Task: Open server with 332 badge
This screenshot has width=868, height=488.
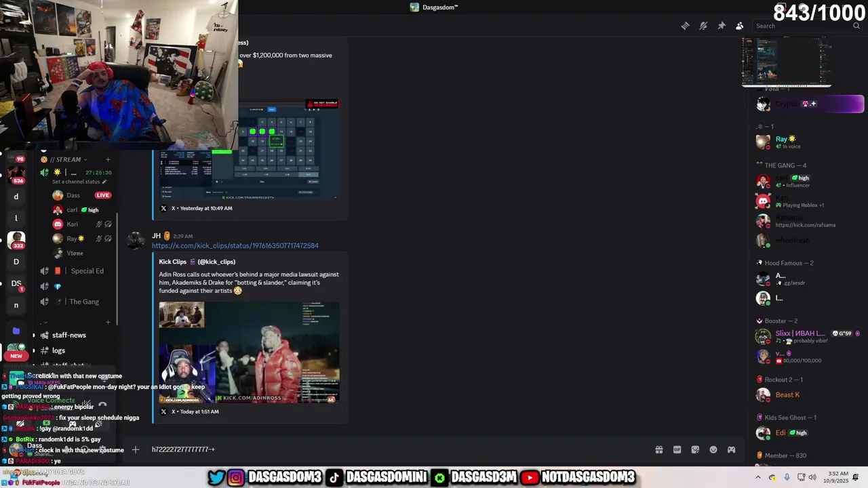Action: [16, 240]
